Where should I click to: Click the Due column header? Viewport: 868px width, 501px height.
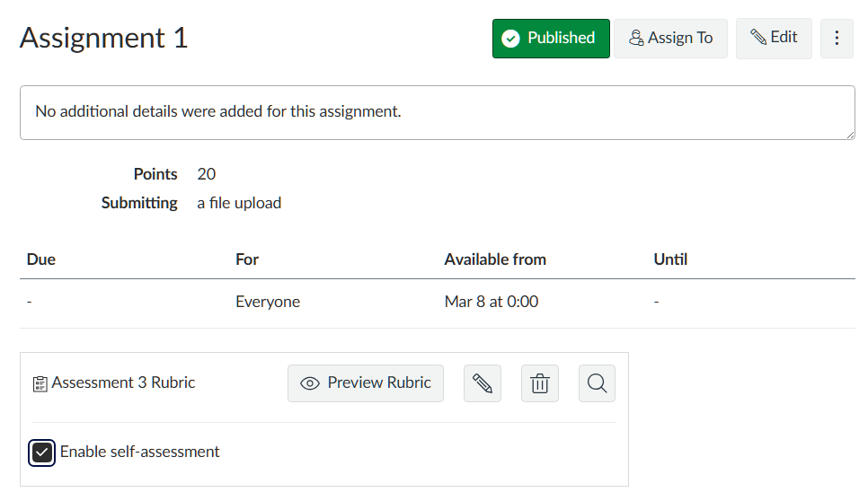coord(41,259)
